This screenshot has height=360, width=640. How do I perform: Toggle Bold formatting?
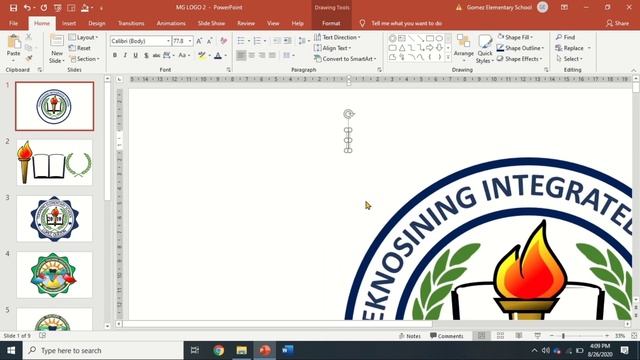point(115,55)
